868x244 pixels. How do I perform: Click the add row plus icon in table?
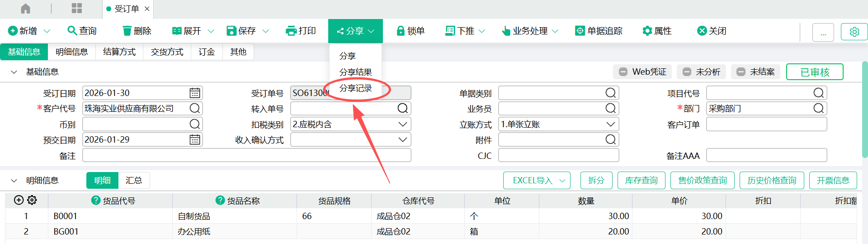(19, 200)
